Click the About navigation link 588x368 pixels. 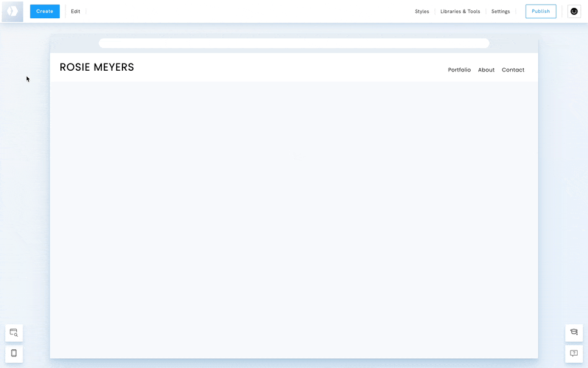[486, 70]
